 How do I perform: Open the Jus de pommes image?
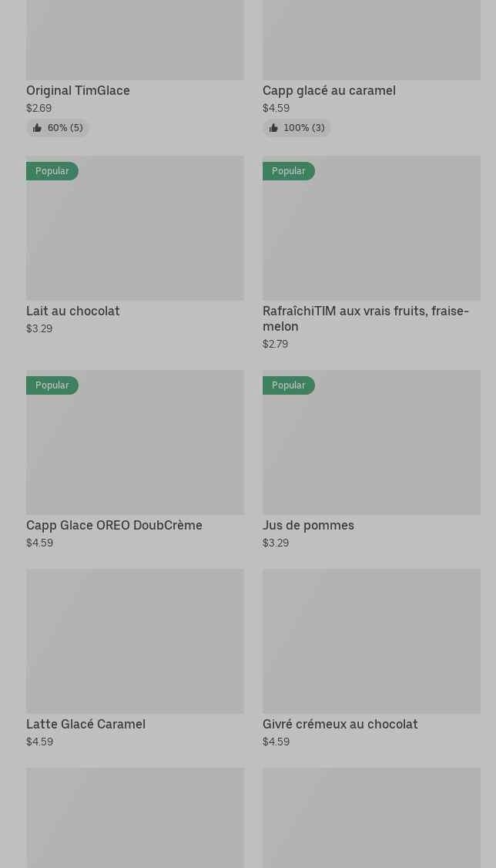tap(371, 442)
